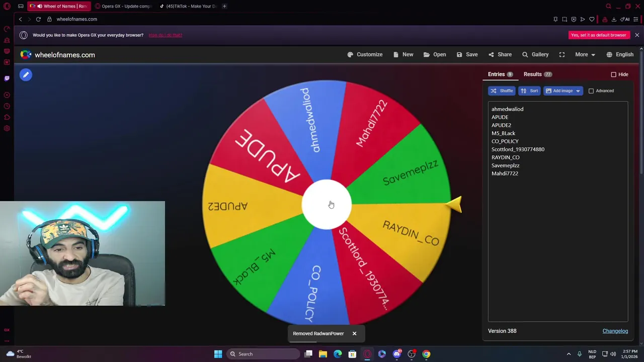Viewport: 644px width, 362px height.
Task: Open the How do I do that link
Action: pos(166,35)
